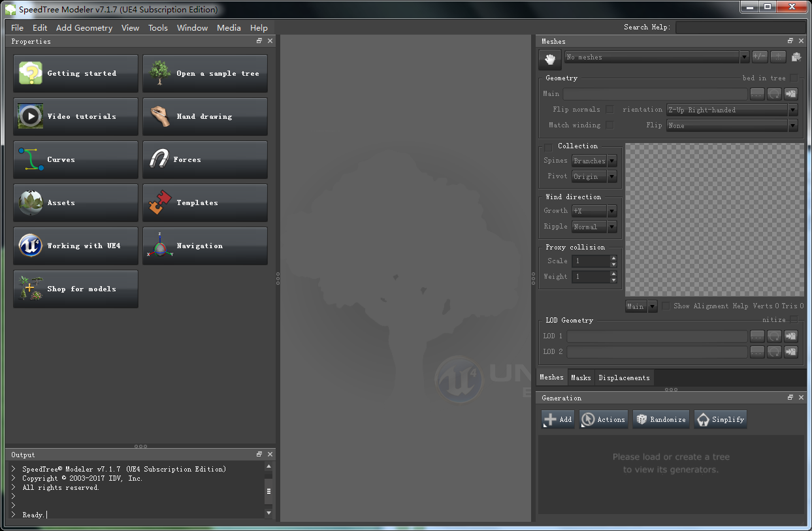The image size is (812, 531).
Task: Open the View menu
Action: pos(130,28)
